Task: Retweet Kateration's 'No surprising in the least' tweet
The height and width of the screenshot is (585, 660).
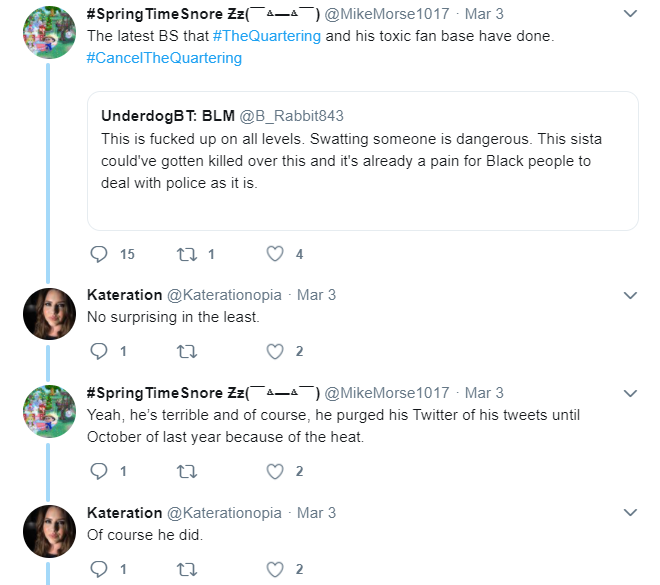Action: pos(186,351)
